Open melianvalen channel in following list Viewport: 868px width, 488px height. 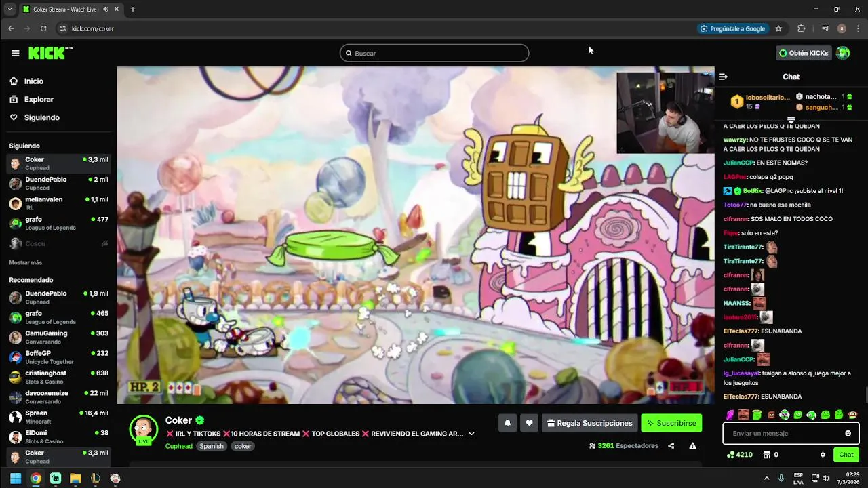(58, 203)
